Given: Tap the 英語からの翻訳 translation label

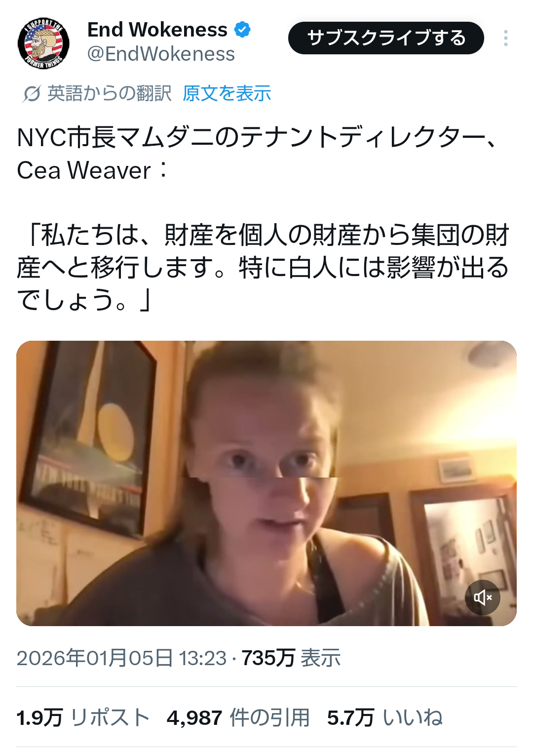Looking at the screenshot, I should coord(110,93).
